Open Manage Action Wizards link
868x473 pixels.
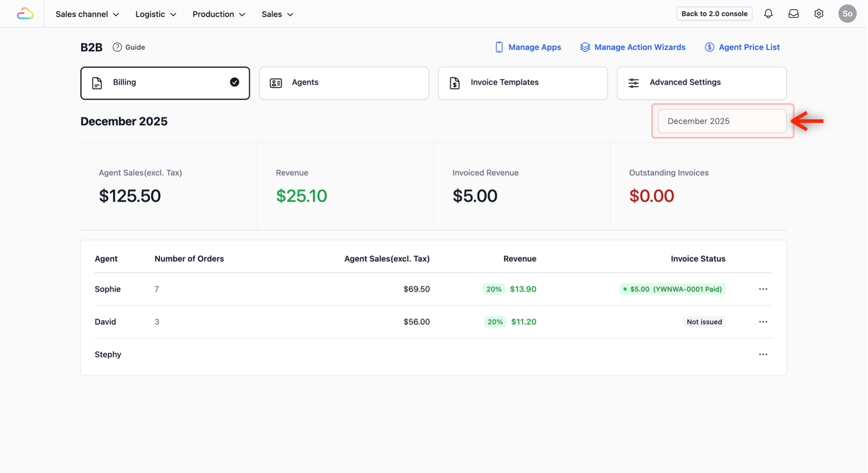tap(632, 47)
